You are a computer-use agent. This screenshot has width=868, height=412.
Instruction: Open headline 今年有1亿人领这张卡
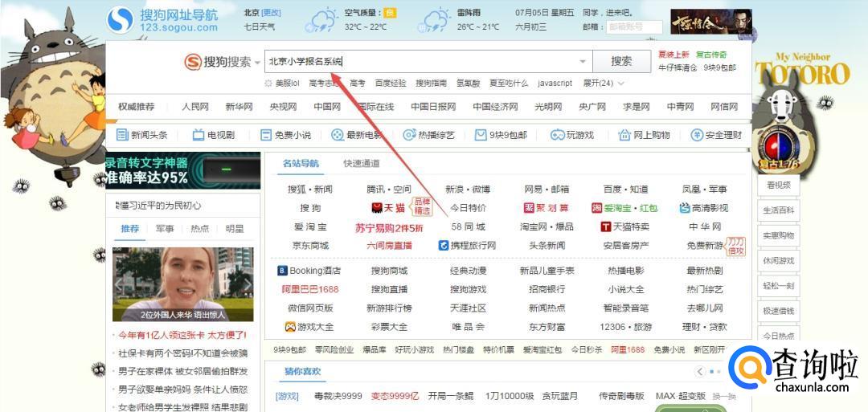(182, 335)
